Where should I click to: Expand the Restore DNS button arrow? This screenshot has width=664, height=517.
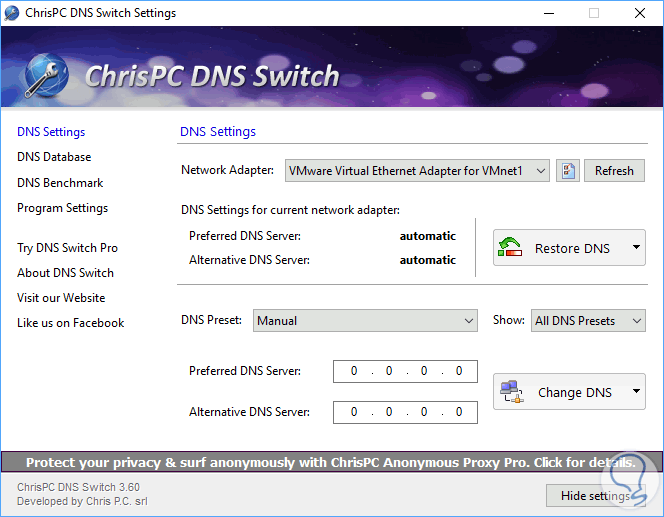(x=636, y=247)
